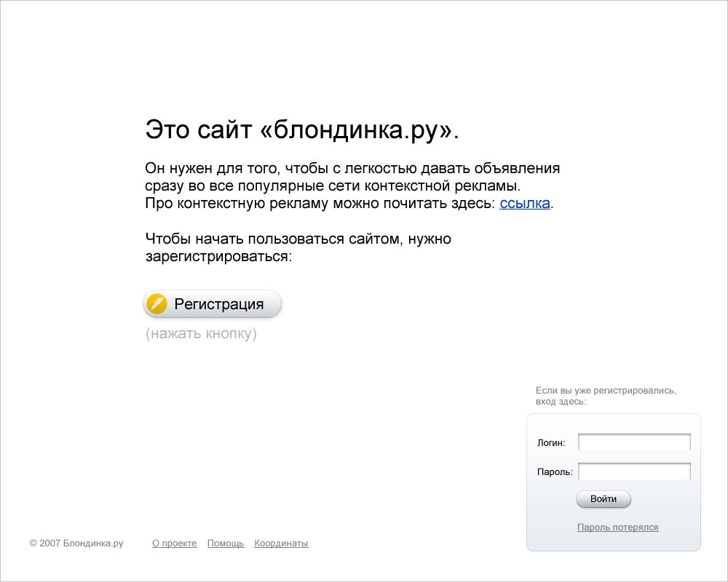Click the yellow pencil icon on Registration button
This screenshot has width=728, height=582.
pos(157,304)
